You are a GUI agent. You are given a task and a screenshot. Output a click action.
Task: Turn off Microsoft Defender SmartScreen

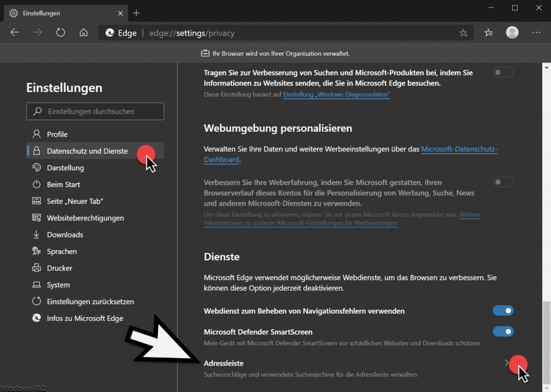pos(503,332)
